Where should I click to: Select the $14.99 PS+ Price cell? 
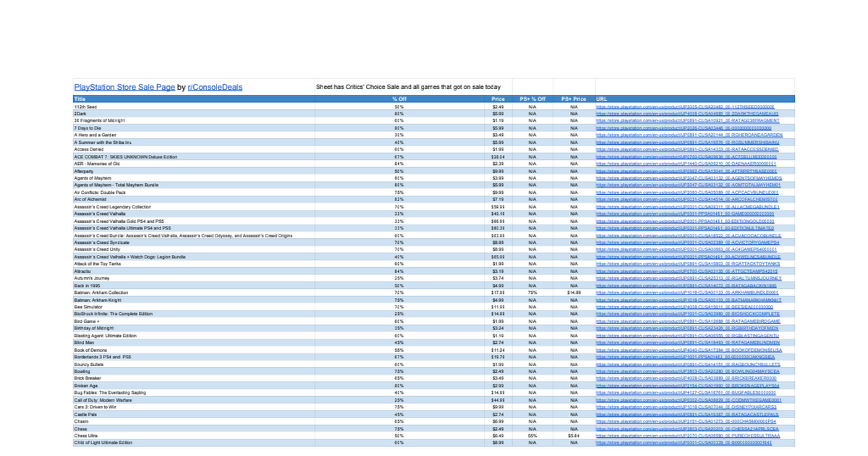pyautogui.click(x=574, y=292)
